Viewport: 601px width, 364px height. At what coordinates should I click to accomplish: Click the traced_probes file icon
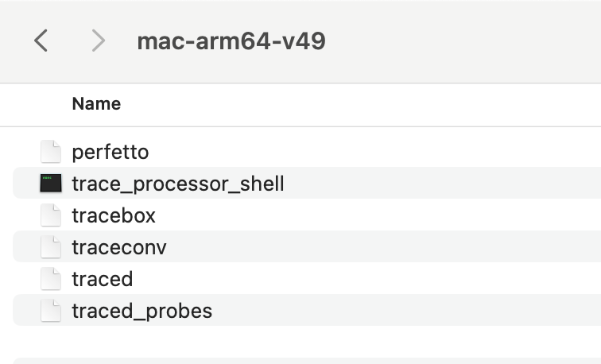(x=51, y=311)
